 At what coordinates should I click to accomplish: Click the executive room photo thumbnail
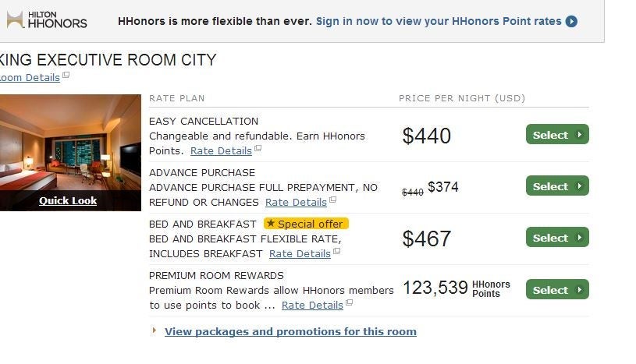70,142
